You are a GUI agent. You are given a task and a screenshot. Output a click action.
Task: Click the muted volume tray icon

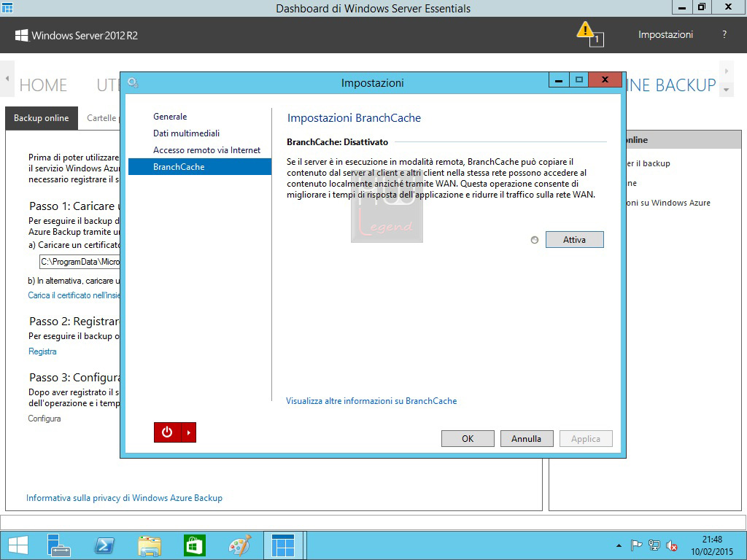(x=672, y=545)
